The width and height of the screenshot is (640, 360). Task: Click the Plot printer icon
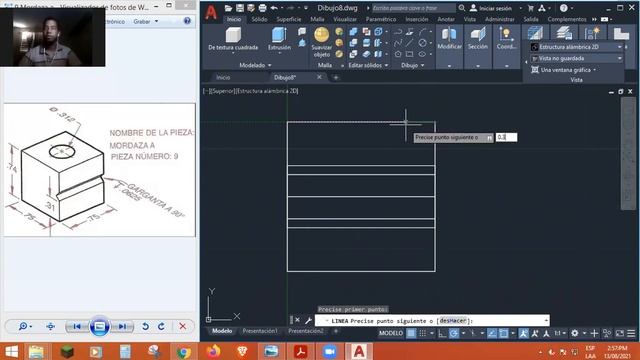(262, 8)
